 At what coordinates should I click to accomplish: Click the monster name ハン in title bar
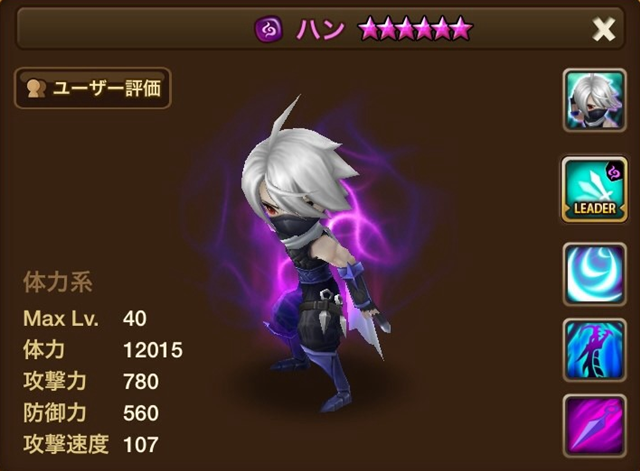pos(320,29)
